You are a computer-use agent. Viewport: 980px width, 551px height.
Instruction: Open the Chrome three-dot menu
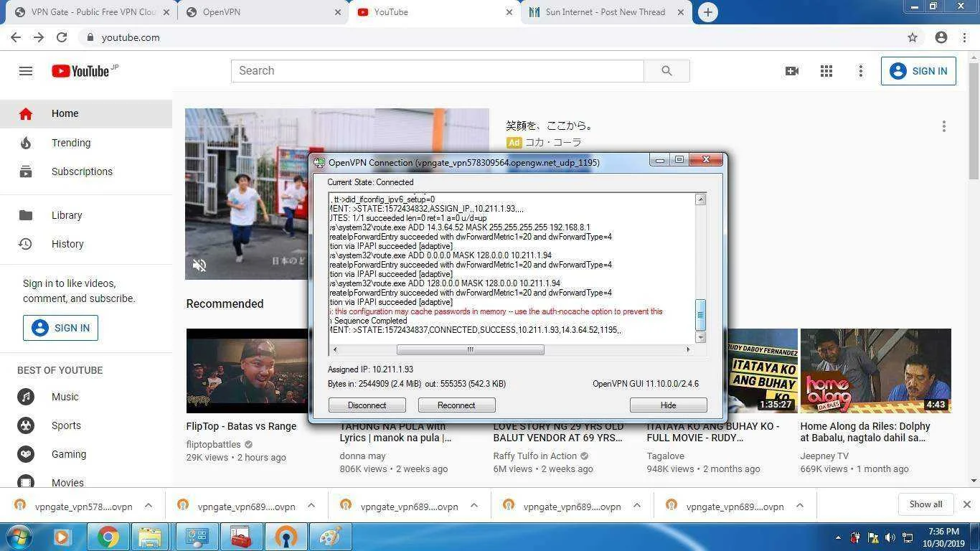pos(966,37)
